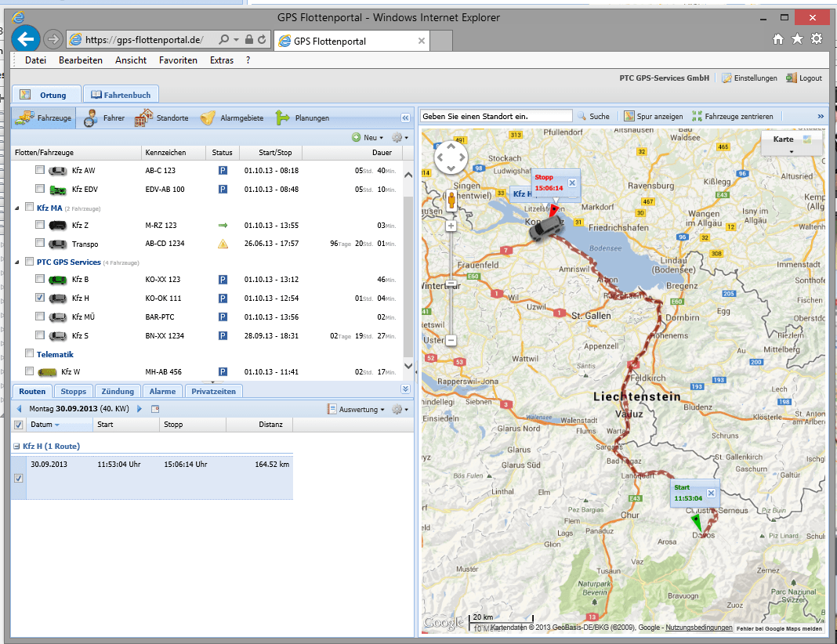
Task: Tick the checkbox for Kfz EDV
Action: [39, 188]
